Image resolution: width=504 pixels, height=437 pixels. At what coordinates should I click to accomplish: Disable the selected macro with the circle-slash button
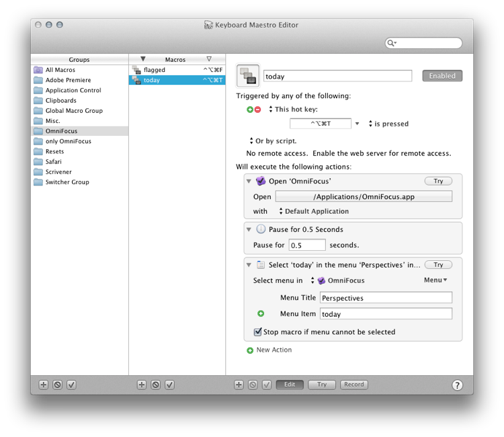click(x=156, y=385)
